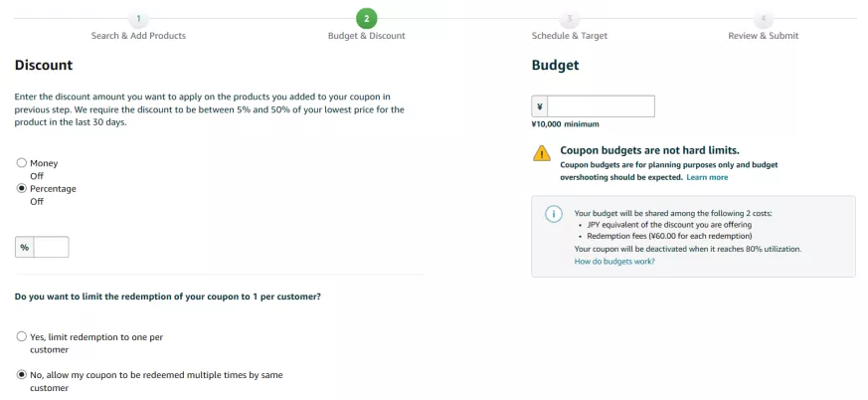Focus the discount percentage input field
The height and width of the screenshot is (400, 868).
(52, 247)
